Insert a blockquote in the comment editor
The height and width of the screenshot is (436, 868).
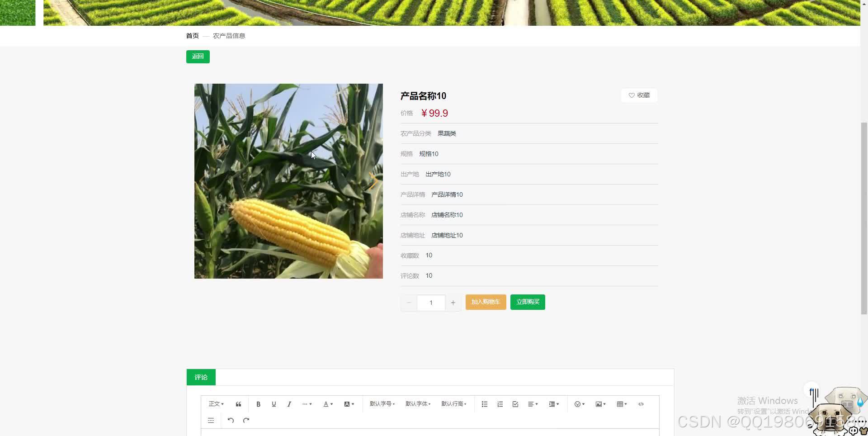[238, 404]
